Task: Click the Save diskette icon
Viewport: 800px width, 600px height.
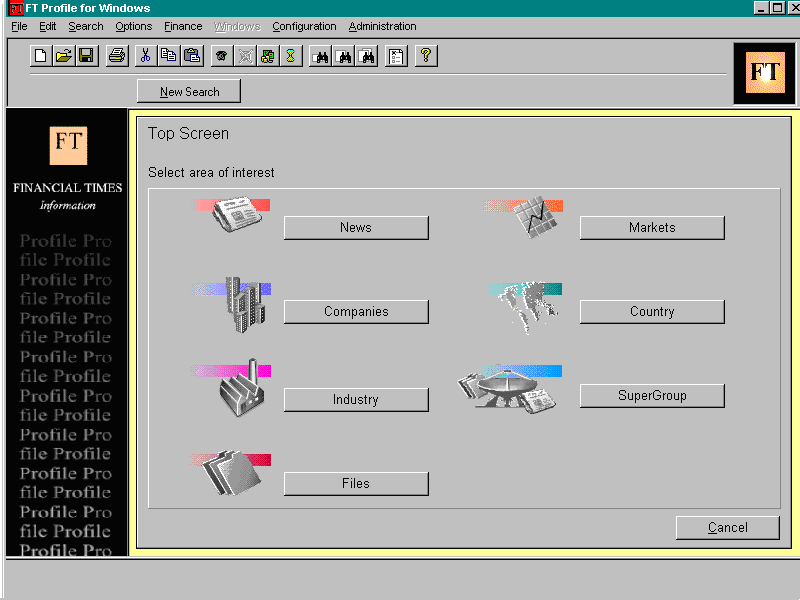Action: point(87,55)
